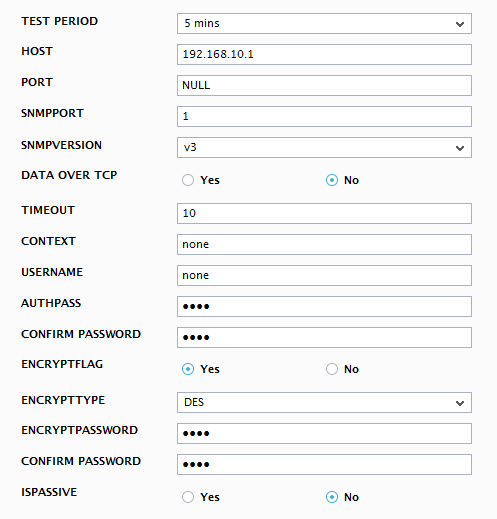Focus the Port field showing NULL
497x519 pixels.
click(x=324, y=85)
